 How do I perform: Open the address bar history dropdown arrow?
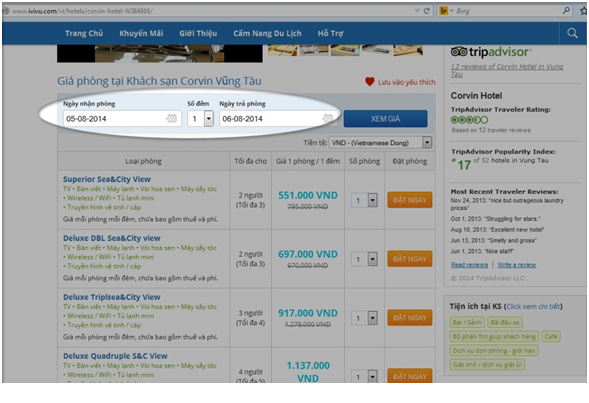(417, 11)
